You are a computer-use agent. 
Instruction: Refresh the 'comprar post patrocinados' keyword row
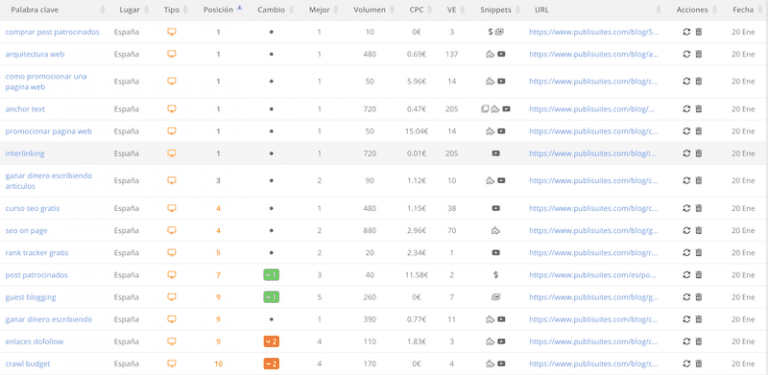(x=686, y=32)
